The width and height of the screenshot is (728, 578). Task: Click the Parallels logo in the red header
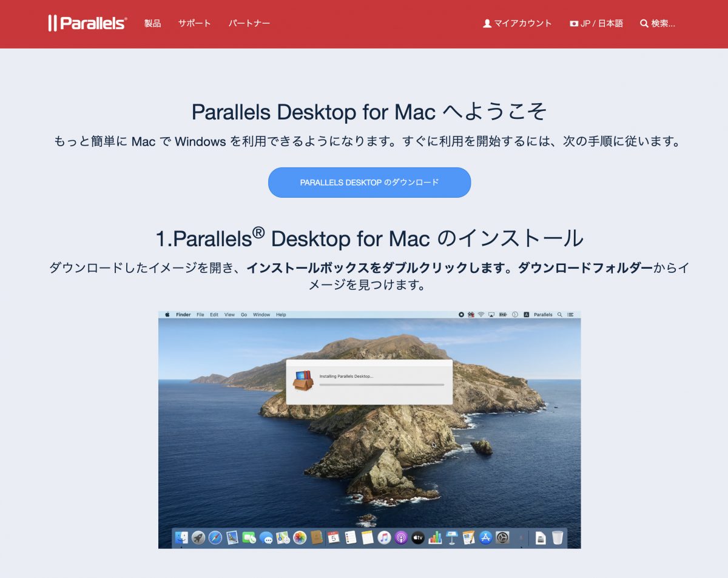click(x=87, y=23)
